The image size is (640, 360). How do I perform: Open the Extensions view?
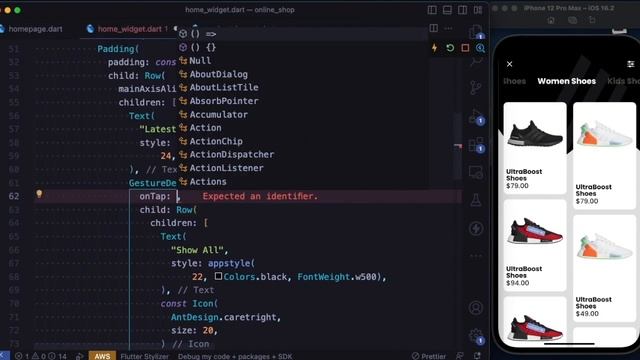tap(476, 144)
